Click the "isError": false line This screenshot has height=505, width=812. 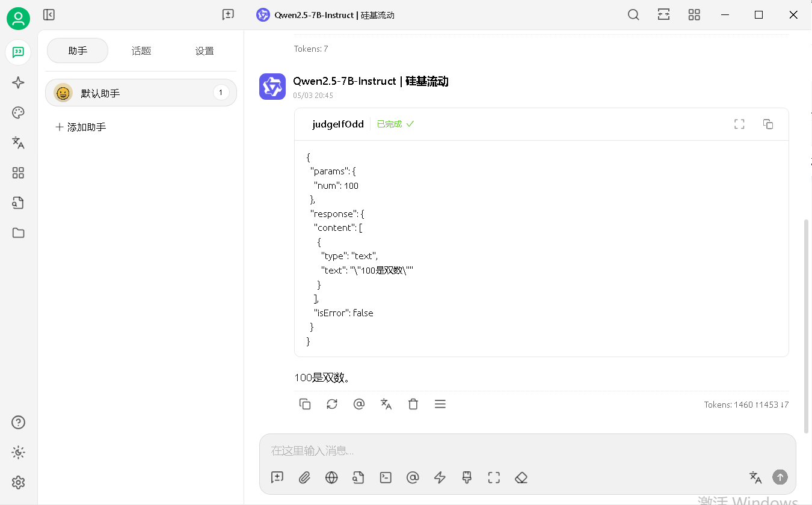[x=343, y=313]
